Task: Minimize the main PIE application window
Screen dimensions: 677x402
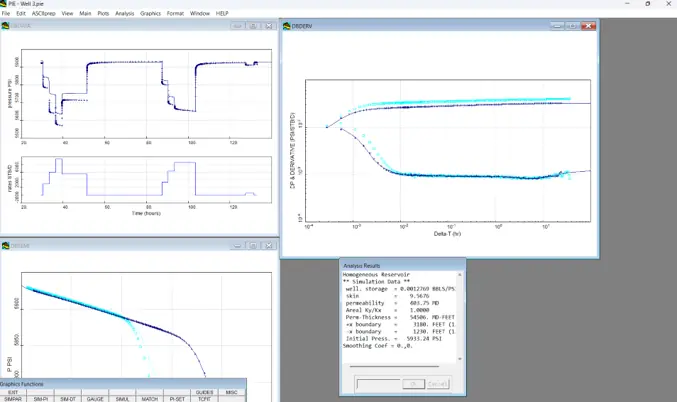Action: (x=627, y=3)
